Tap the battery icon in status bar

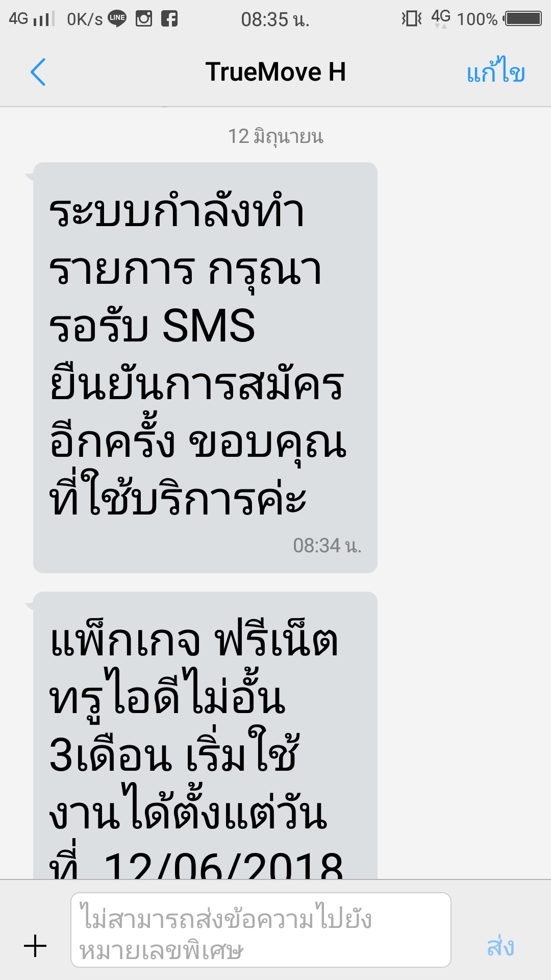click(x=522, y=19)
